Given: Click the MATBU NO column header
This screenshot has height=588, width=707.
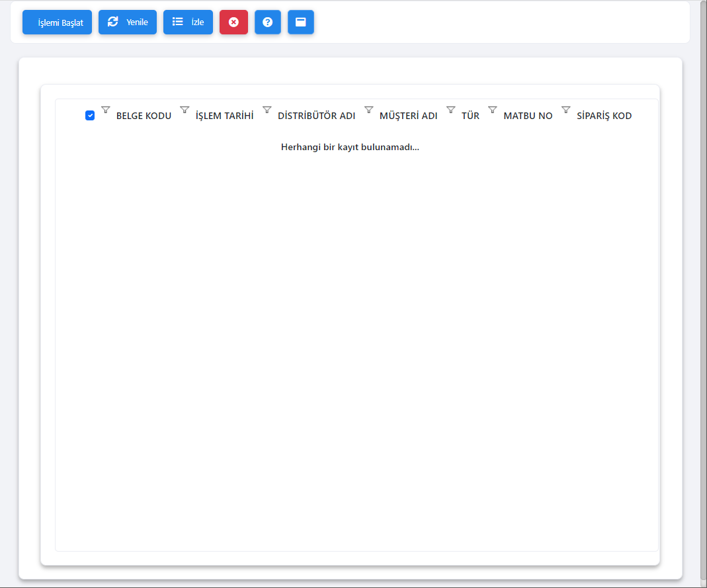Looking at the screenshot, I should 528,116.
